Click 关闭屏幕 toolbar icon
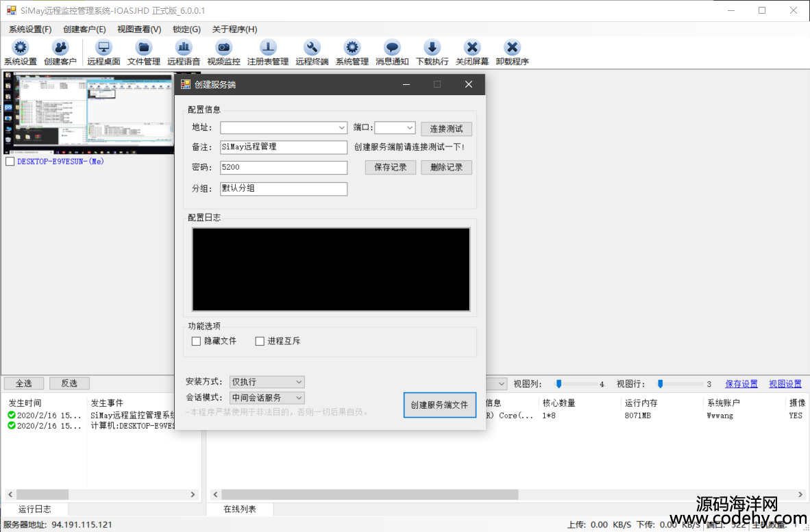 [x=472, y=53]
